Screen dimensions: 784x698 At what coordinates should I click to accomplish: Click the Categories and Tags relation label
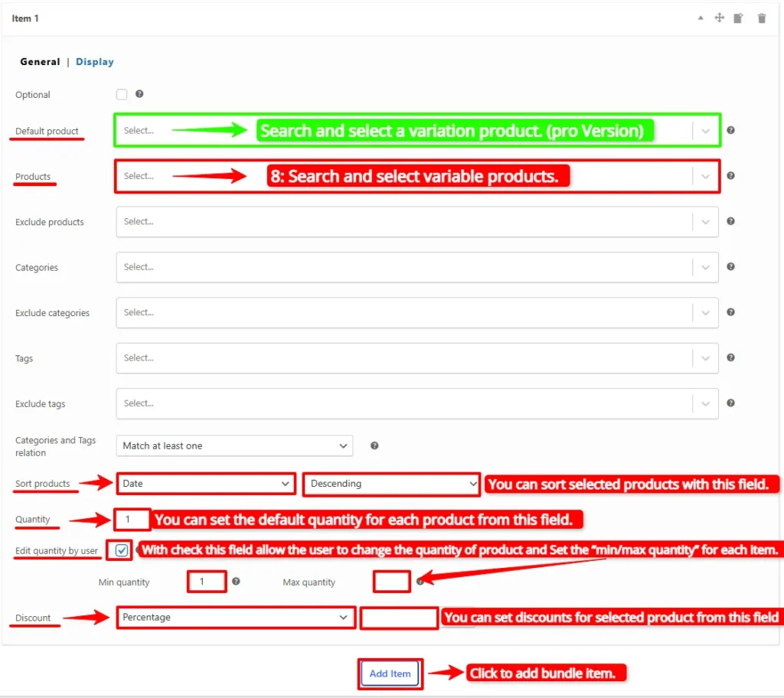[55, 446]
